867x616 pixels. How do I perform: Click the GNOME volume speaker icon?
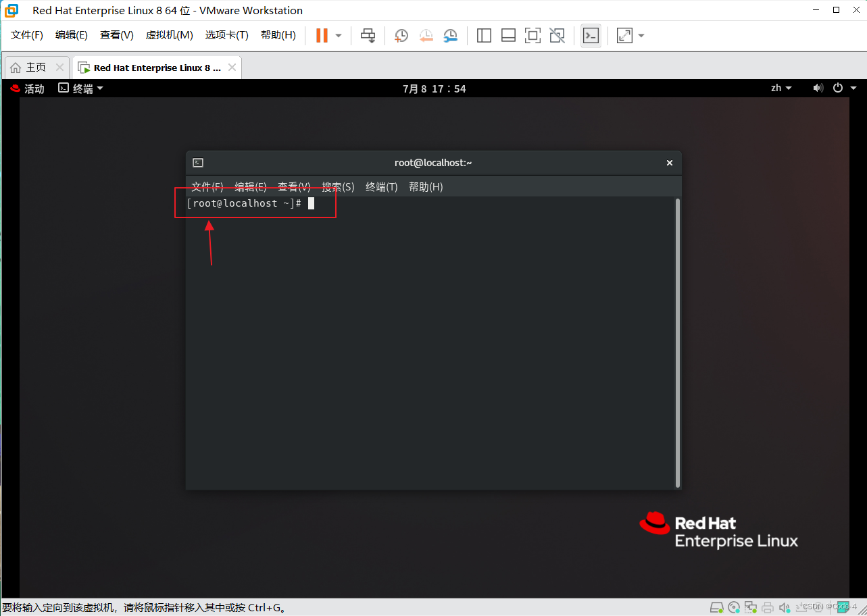(818, 88)
